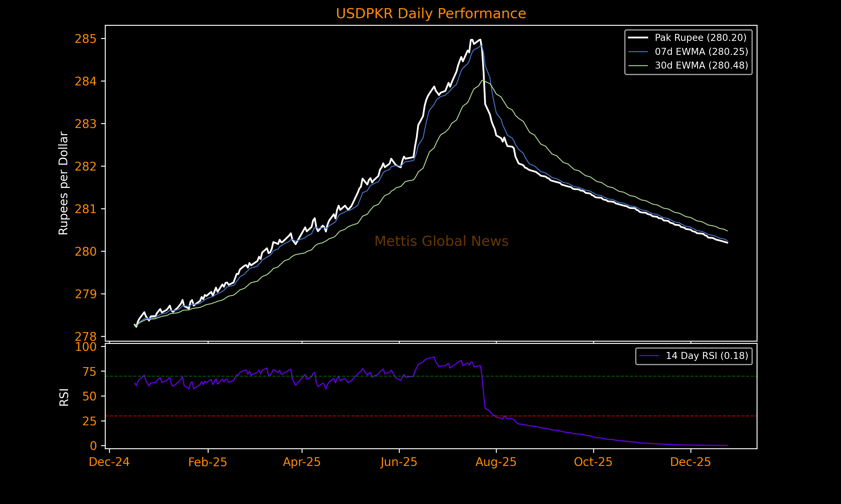Click the Dec-24 x-axis label
Image resolution: width=841 pixels, height=504 pixels.
click(109, 462)
